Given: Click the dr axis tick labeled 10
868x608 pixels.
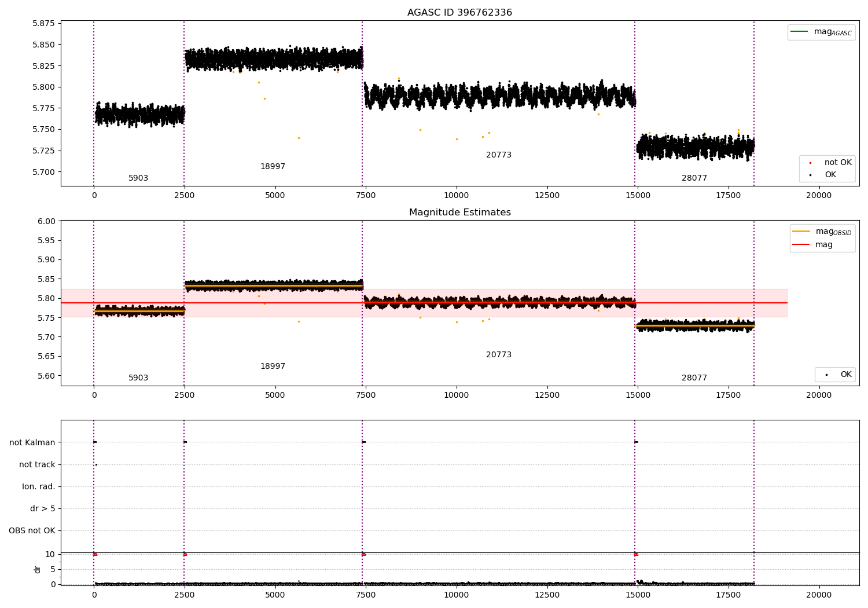Looking at the screenshot, I should point(50,554).
